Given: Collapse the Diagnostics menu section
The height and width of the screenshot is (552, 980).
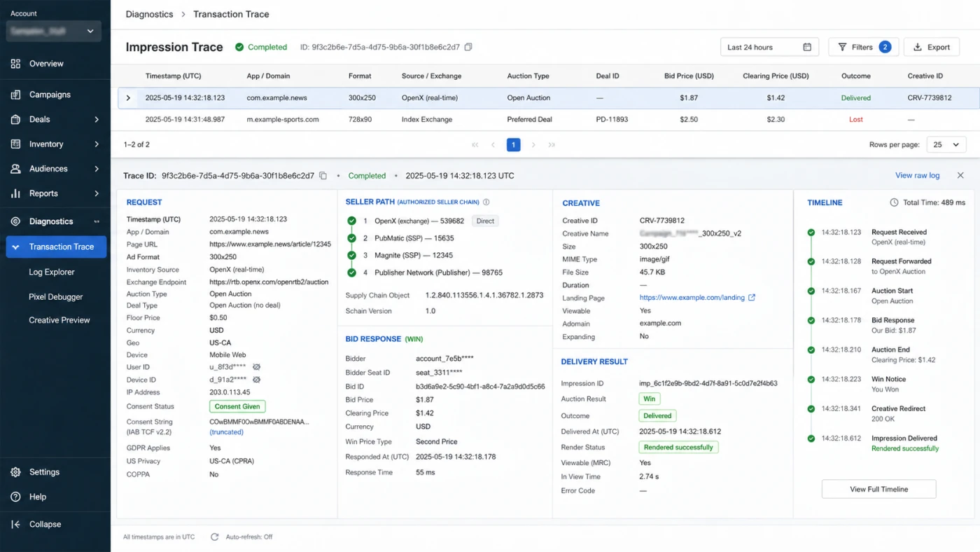Looking at the screenshot, I should point(97,221).
